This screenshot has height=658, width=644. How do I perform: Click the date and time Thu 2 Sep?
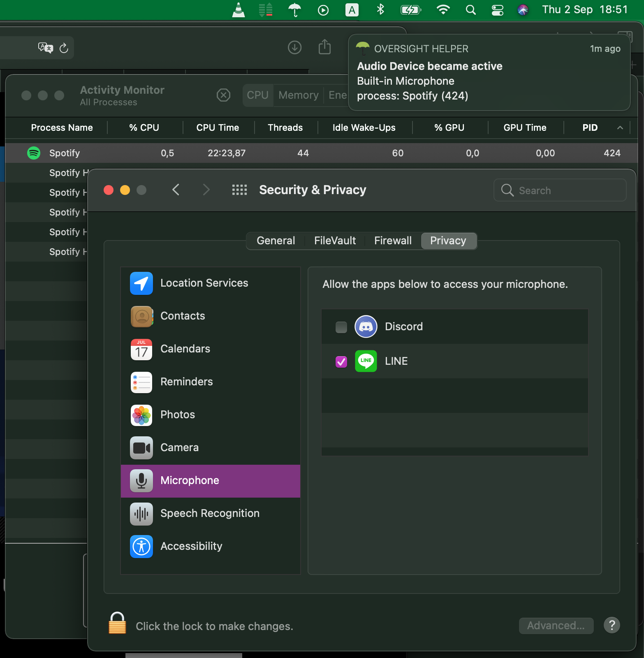585,9
